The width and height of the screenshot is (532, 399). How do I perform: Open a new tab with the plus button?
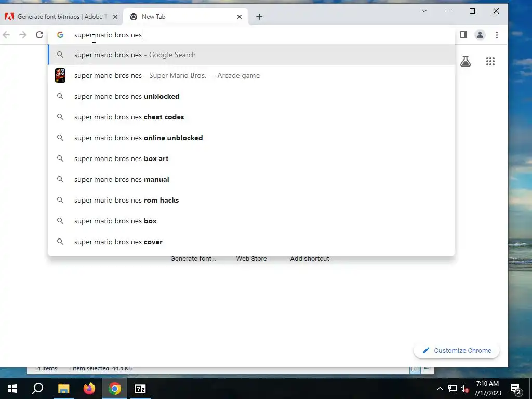(259, 17)
